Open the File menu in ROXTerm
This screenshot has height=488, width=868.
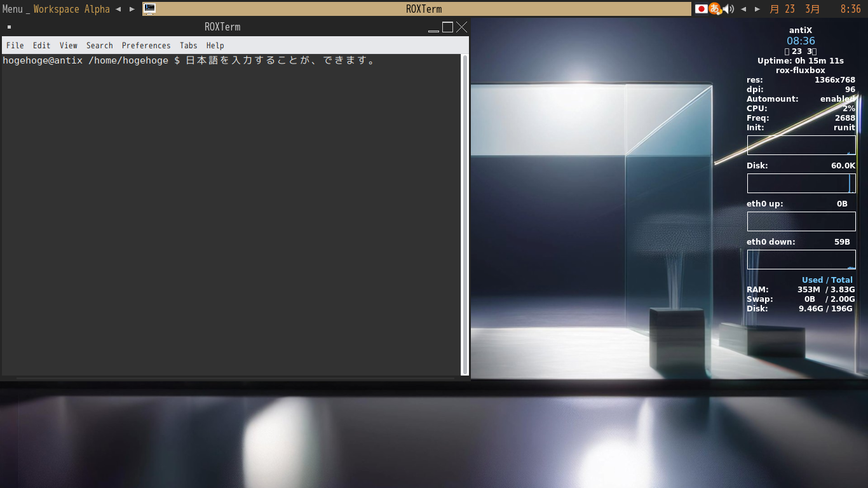[15, 45]
